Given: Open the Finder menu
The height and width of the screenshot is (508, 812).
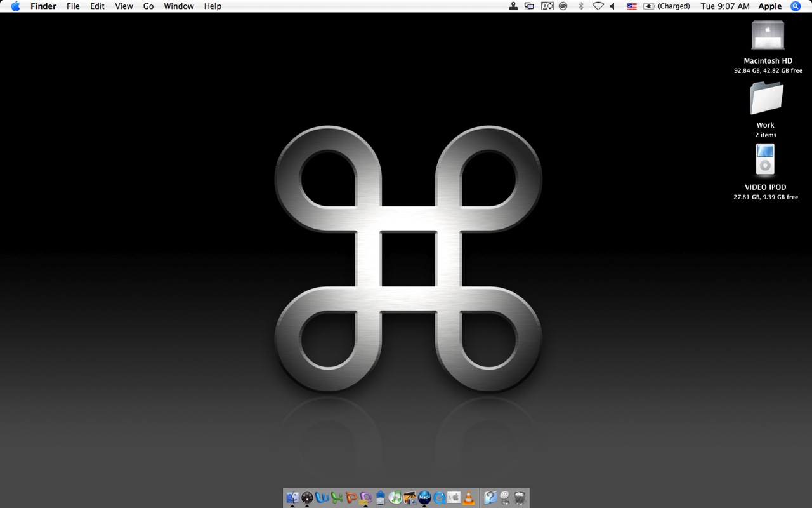Looking at the screenshot, I should click(43, 6).
